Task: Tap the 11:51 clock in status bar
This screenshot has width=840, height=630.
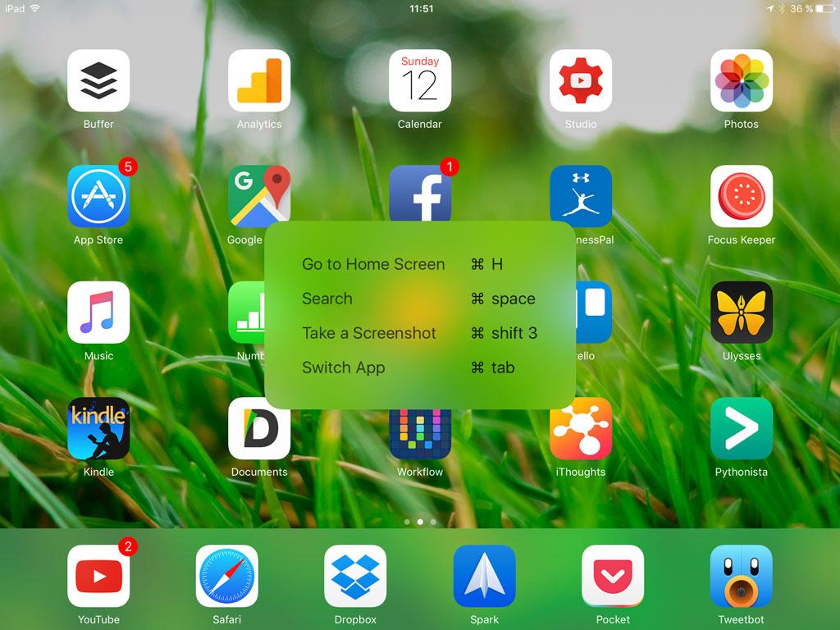Action: point(421,8)
